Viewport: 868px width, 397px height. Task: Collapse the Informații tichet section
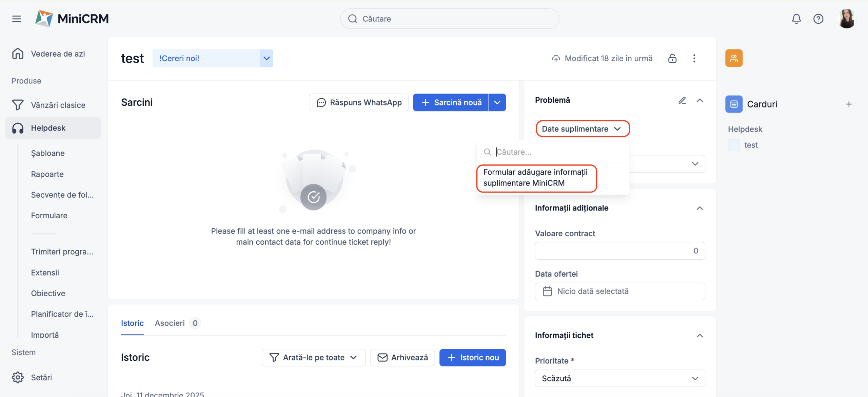[699, 336]
